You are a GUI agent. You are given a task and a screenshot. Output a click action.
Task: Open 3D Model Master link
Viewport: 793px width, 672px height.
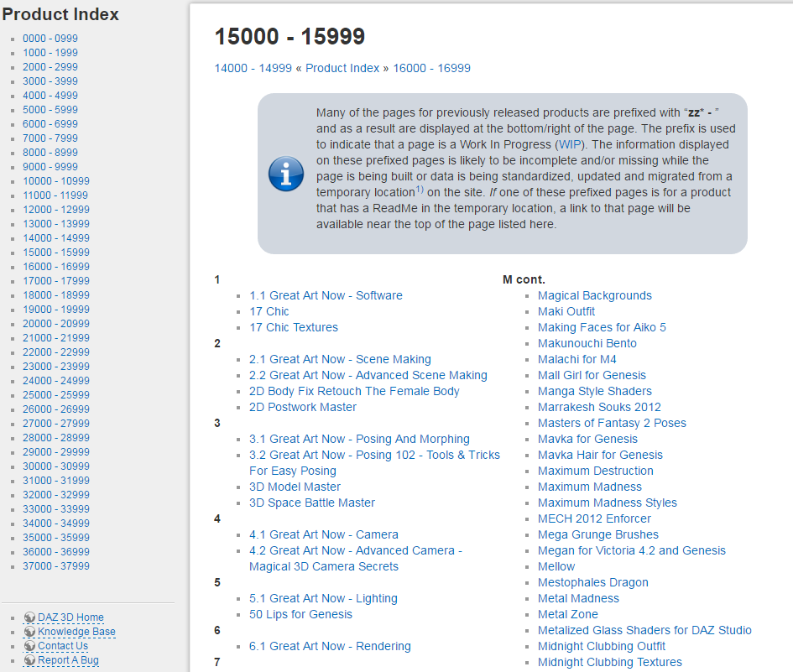(295, 487)
